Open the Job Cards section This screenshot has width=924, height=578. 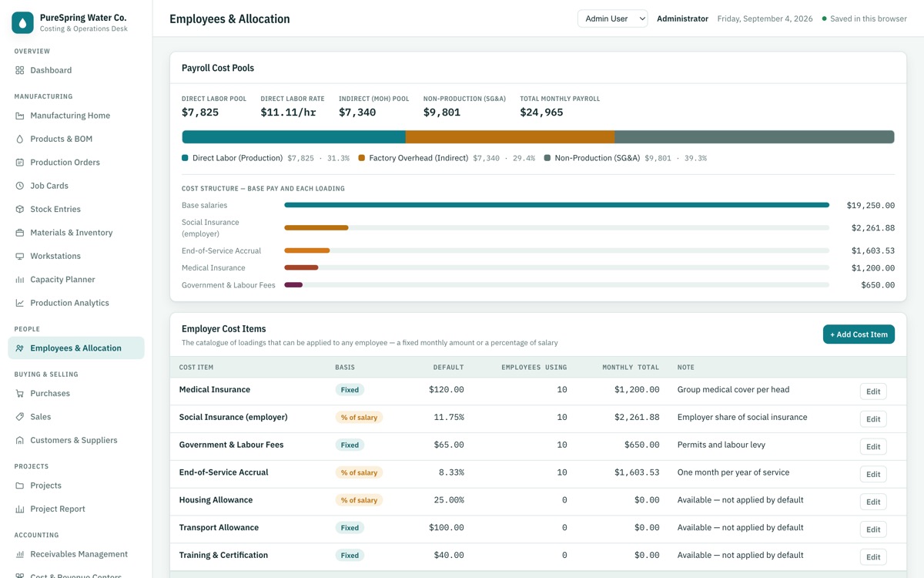point(76,186)
